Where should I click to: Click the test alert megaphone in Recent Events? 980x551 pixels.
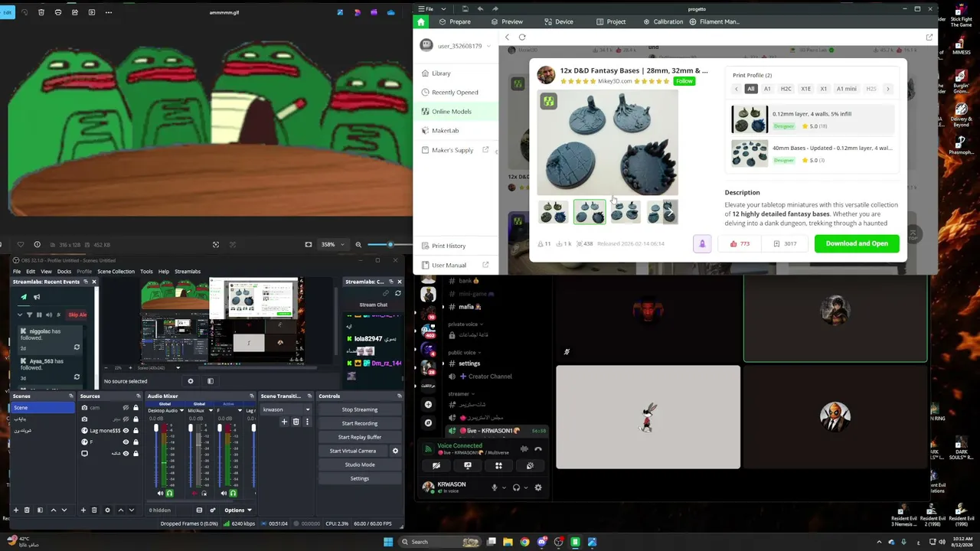[36, 297]
